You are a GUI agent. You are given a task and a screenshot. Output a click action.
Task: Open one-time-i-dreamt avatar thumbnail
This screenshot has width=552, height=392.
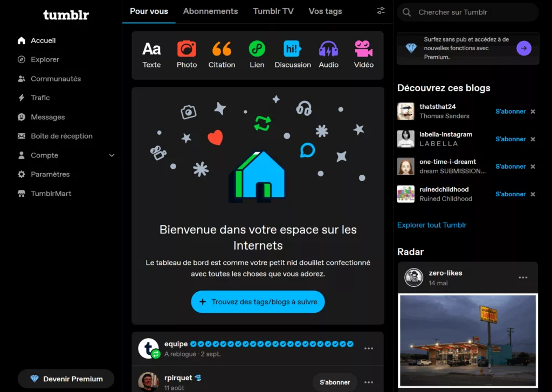coord(405,166)
